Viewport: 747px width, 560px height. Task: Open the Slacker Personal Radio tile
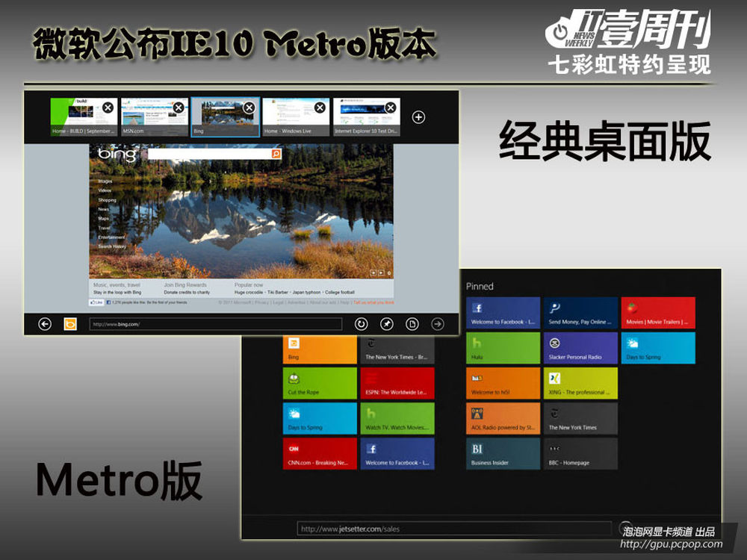580,348
